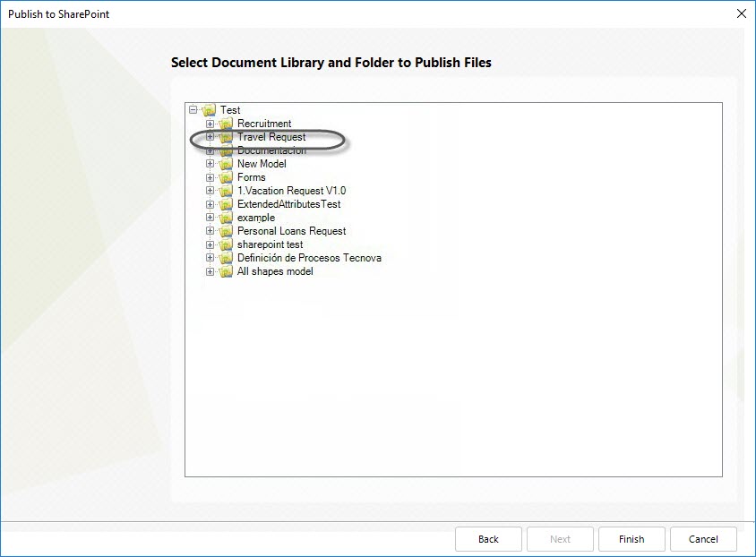
Task: Expand the Recruitment folder node
Action: click(210, 124)
